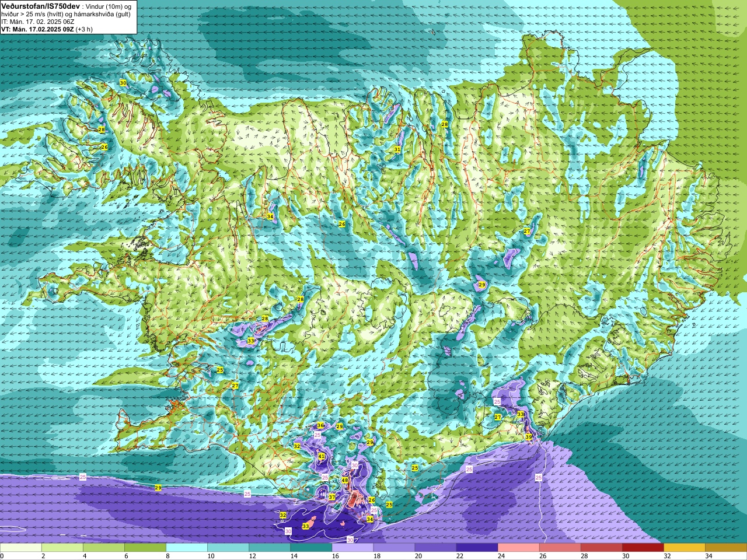Select the 4–6 m/s green legend swatch

[104, 548]
